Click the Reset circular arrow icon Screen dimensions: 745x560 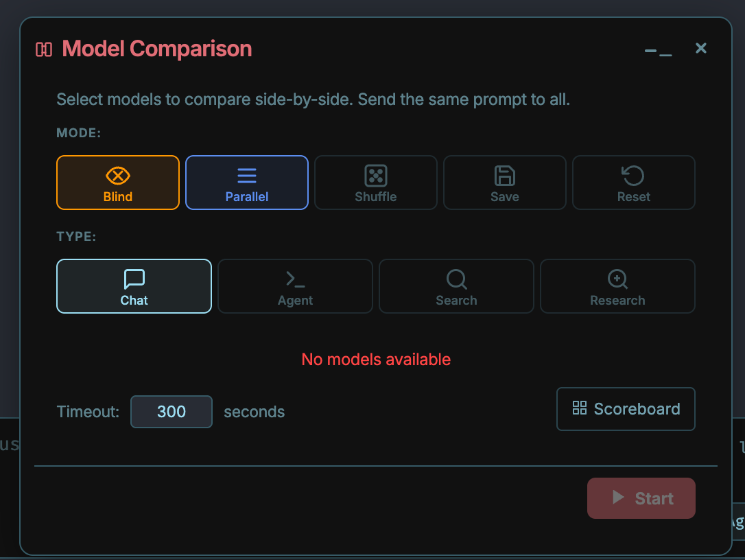633,176
